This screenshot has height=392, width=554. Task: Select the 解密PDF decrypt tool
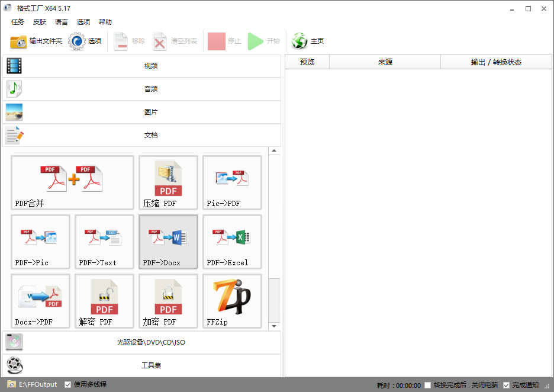coord(104,301)
